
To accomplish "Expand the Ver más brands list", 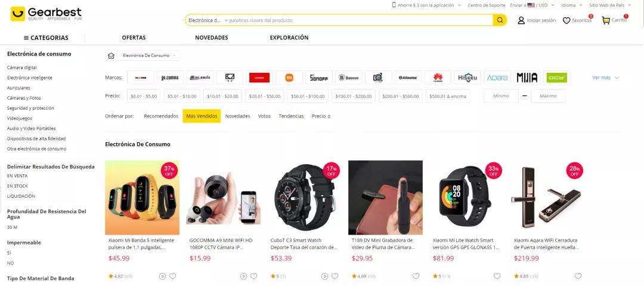I will point(605,78).
